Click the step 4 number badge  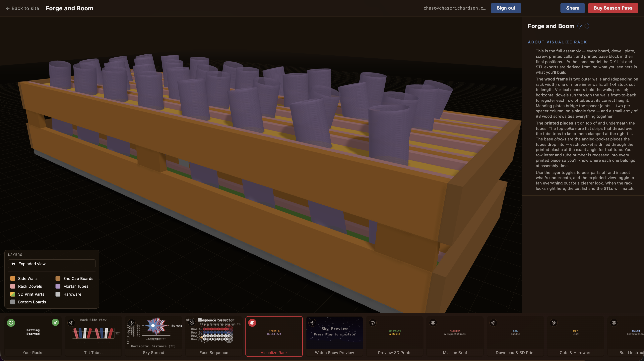click(192, 323)
